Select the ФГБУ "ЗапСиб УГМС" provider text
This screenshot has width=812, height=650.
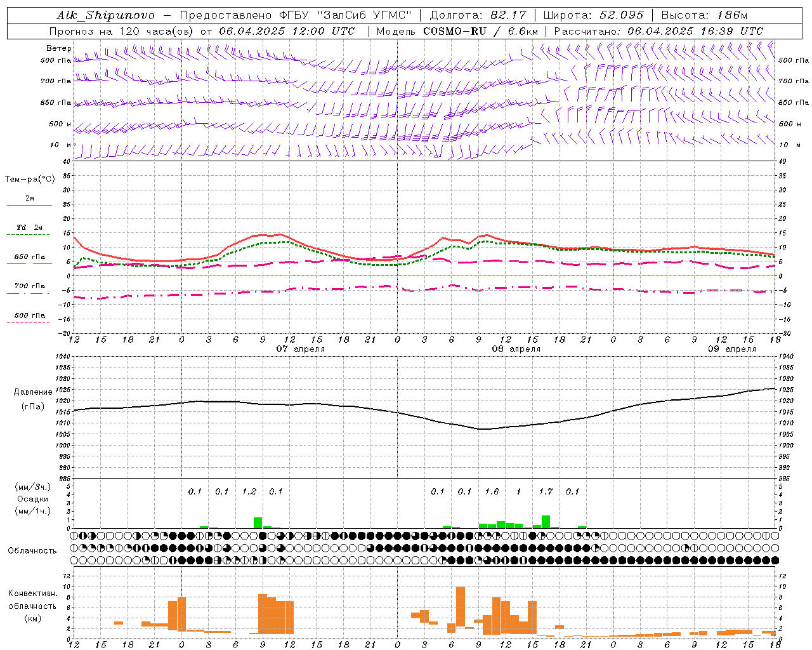(345, 15)
